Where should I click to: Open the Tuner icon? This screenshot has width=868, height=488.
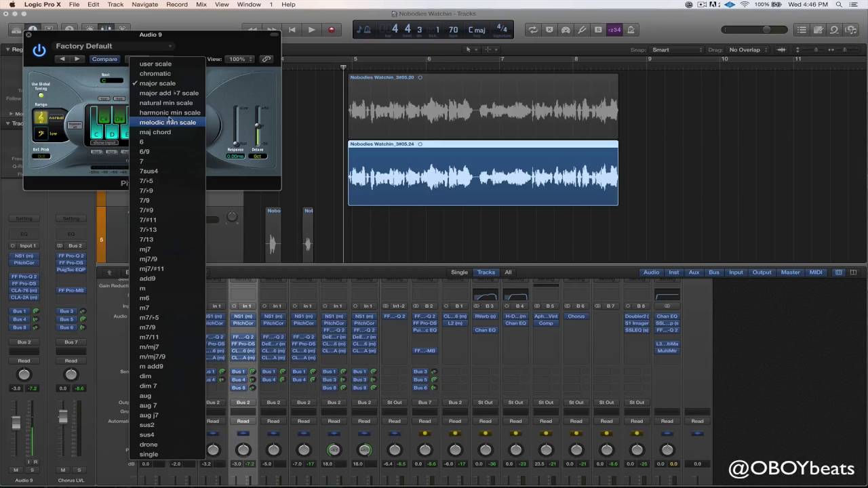coord(582,30)
